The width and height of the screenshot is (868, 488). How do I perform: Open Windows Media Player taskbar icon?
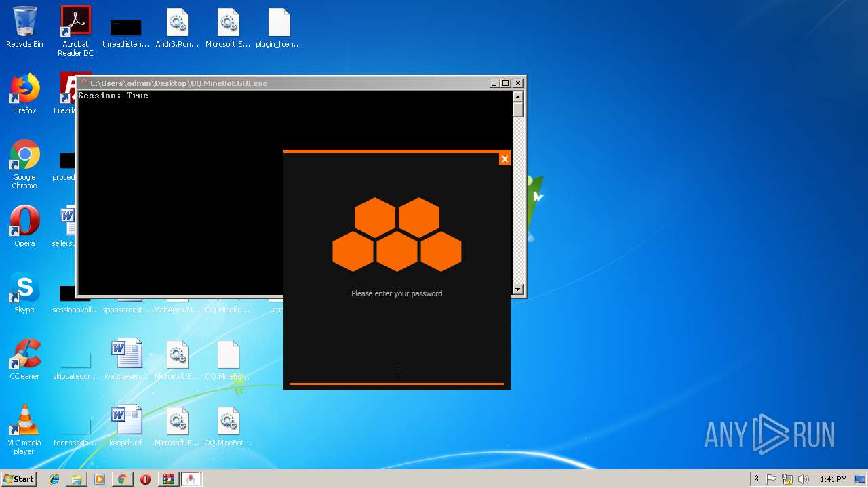[x=100, y=479]
